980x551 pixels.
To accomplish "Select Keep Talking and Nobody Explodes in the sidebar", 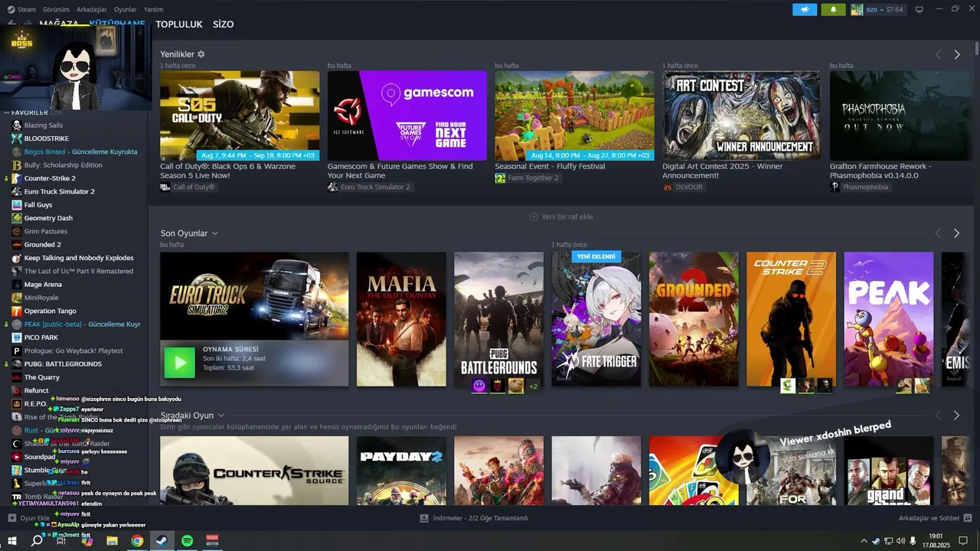I will [78, 258].
